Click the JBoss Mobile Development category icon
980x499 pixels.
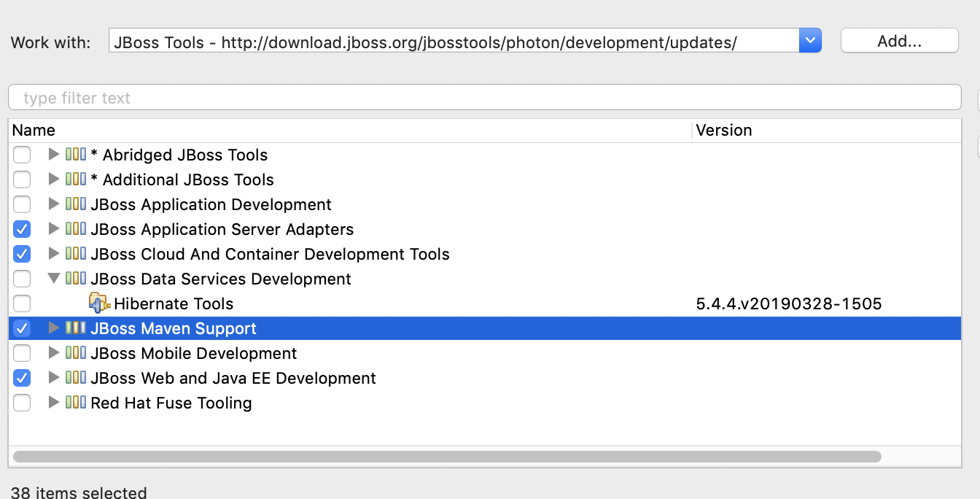pyautogui.click(x=76, y=353)
